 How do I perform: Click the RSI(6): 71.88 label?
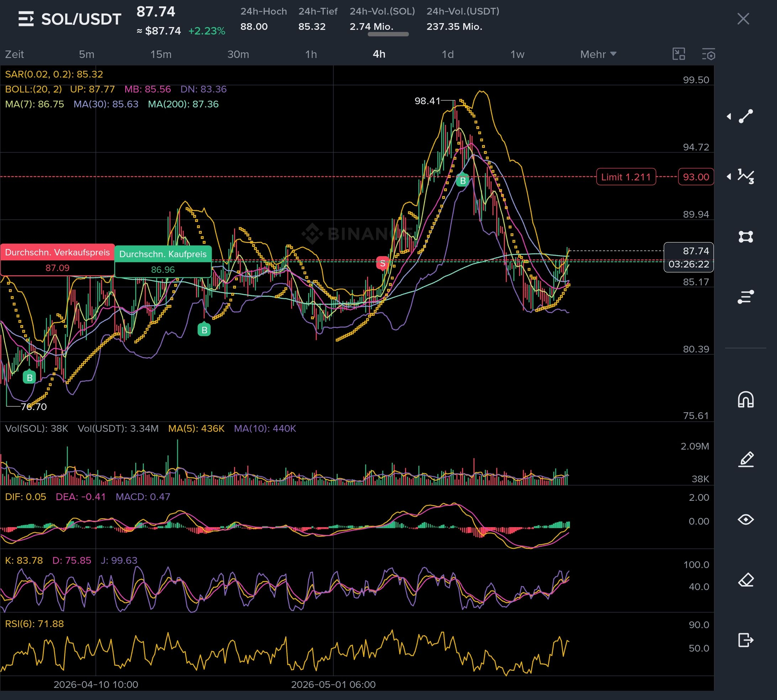click(34, 624)
